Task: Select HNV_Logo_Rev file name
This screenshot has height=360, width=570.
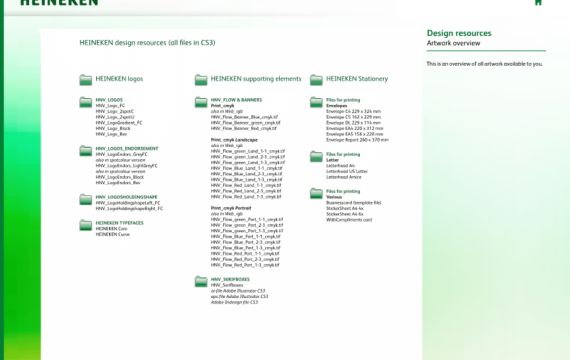Action: (x=111, y=134)
